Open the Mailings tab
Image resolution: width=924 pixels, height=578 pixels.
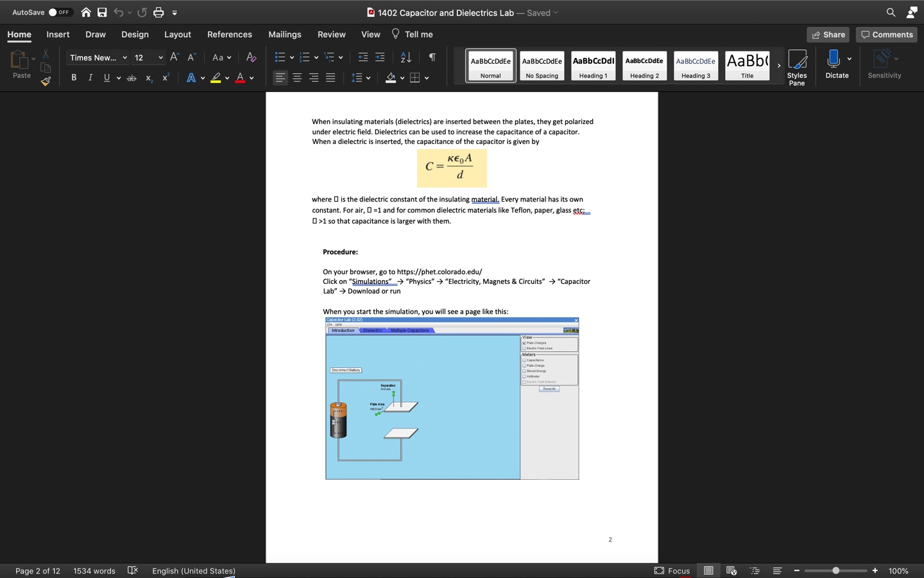pyautogui.click(x=284, y=35)
